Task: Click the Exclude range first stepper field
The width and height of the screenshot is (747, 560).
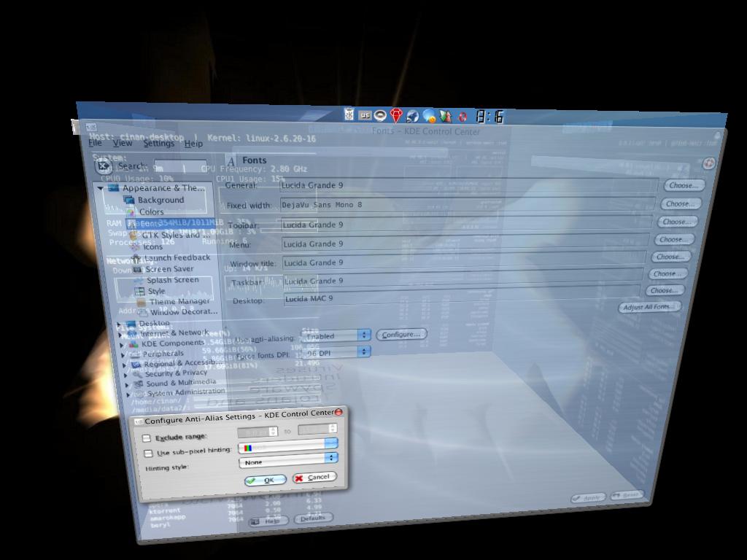Action: coord(258,432)
